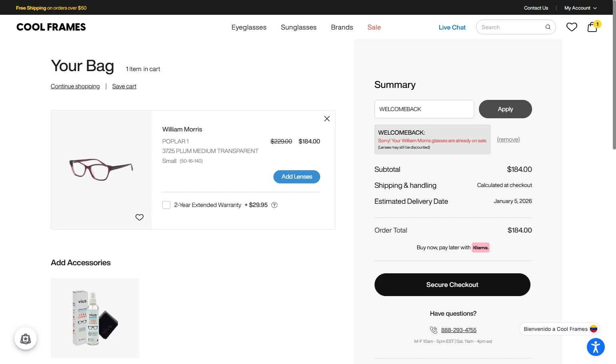
Task: Click the flag in Bienvenido banner
Action: pyautogui.click(x=594, y=329)
